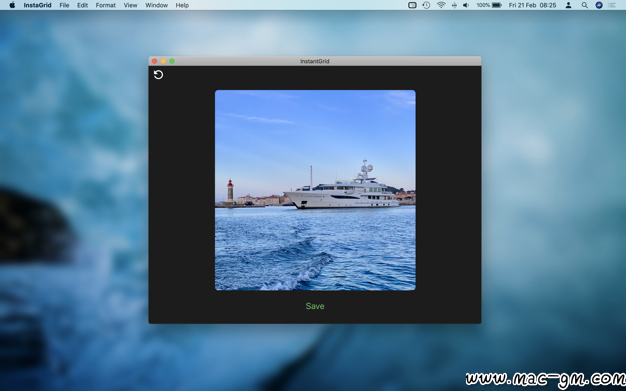Viewport: 626px width, 391px height.
Task: Click the user account silhouette icon
Action: coord(569,5)
